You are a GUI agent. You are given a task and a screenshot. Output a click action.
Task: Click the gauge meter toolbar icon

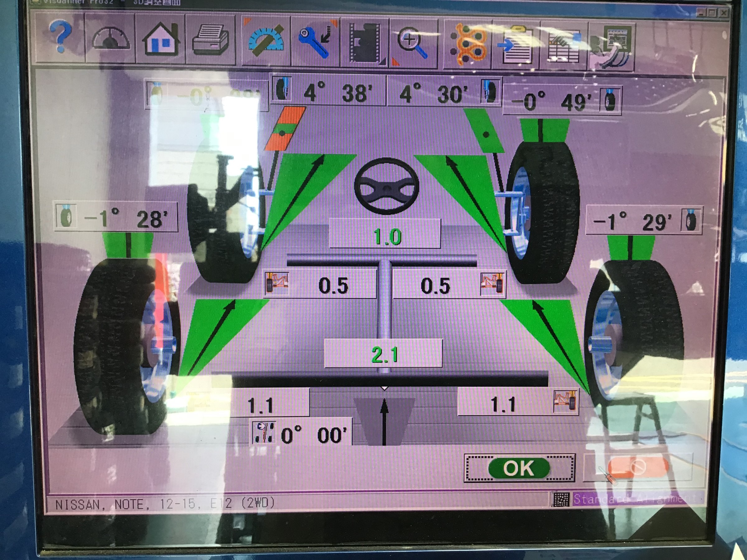pos(110,39)
